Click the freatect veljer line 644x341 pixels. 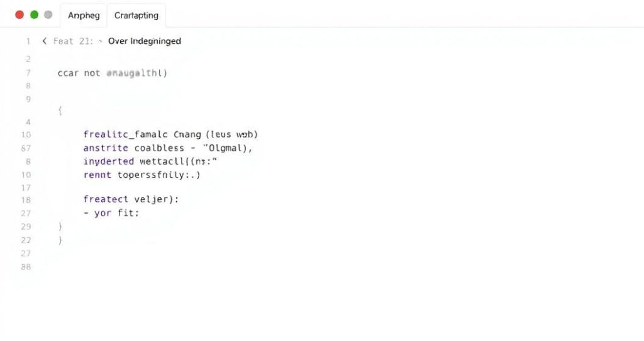(x=131, y=199)
